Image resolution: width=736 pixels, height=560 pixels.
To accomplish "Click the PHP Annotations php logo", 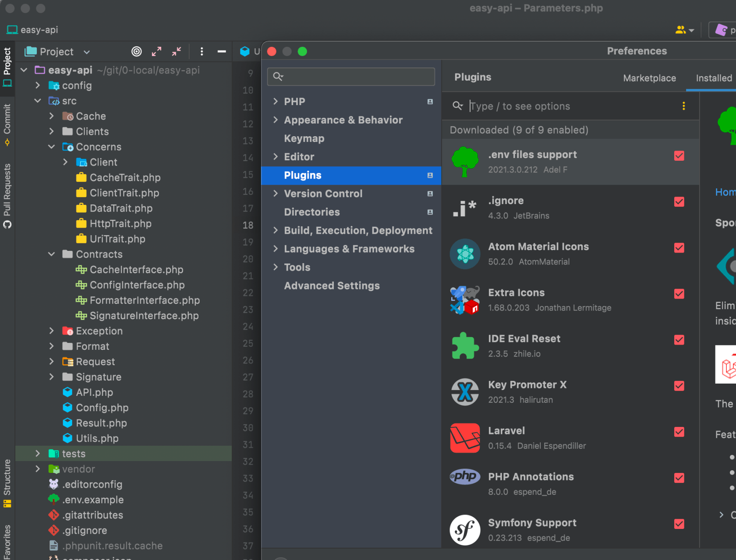I will click(465, 476).
